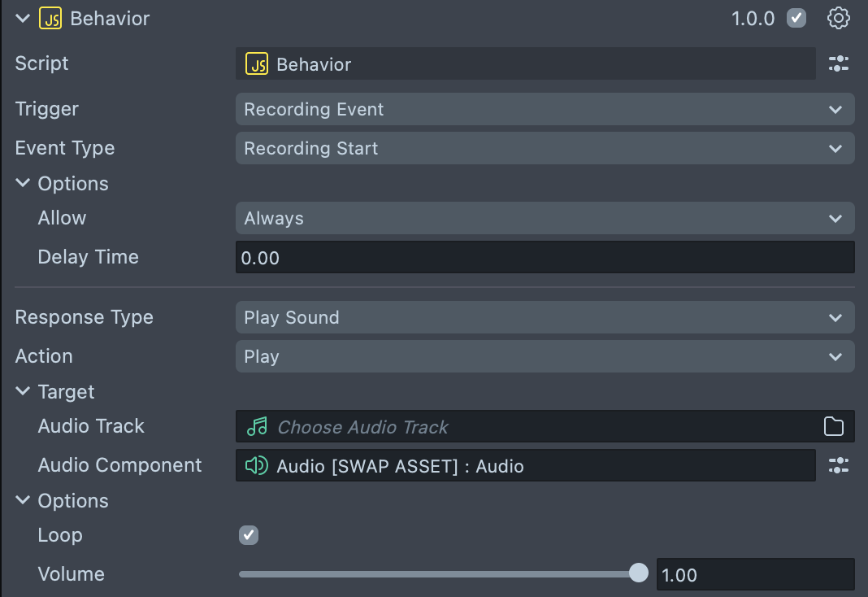Open folder browser for Audio Track

coord(833,426)
